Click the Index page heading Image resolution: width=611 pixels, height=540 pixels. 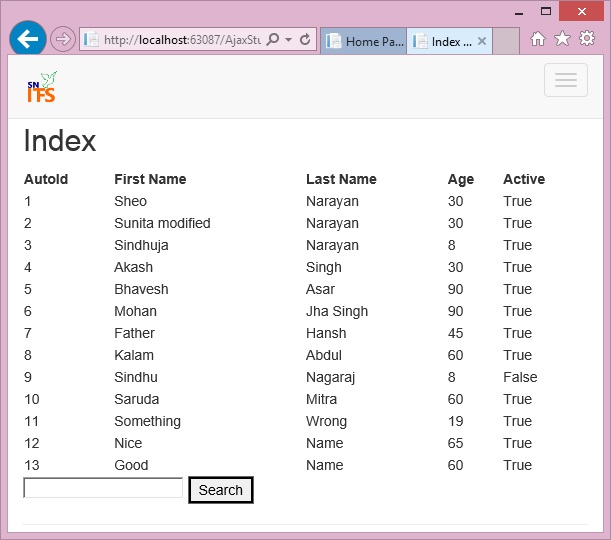60,141
